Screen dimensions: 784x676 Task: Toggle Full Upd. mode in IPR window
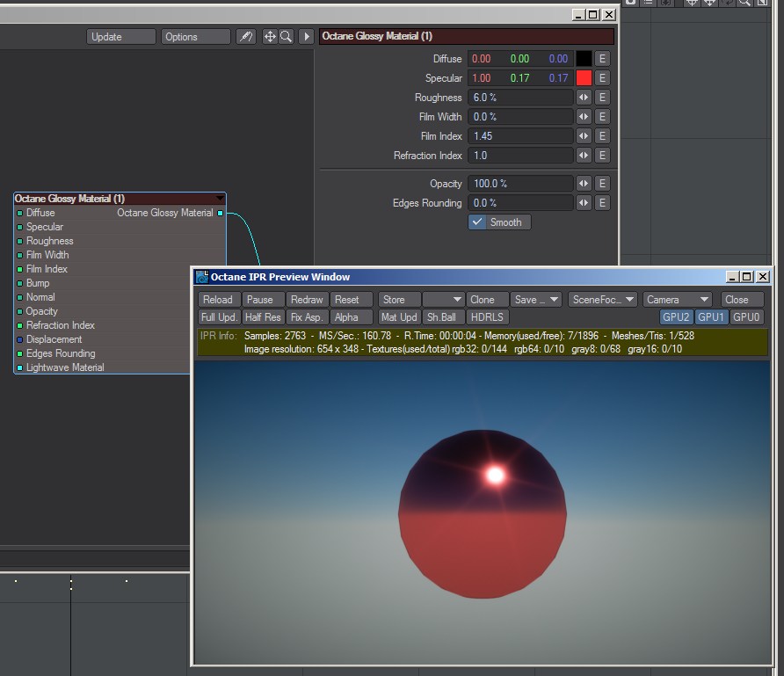(220, 317)
